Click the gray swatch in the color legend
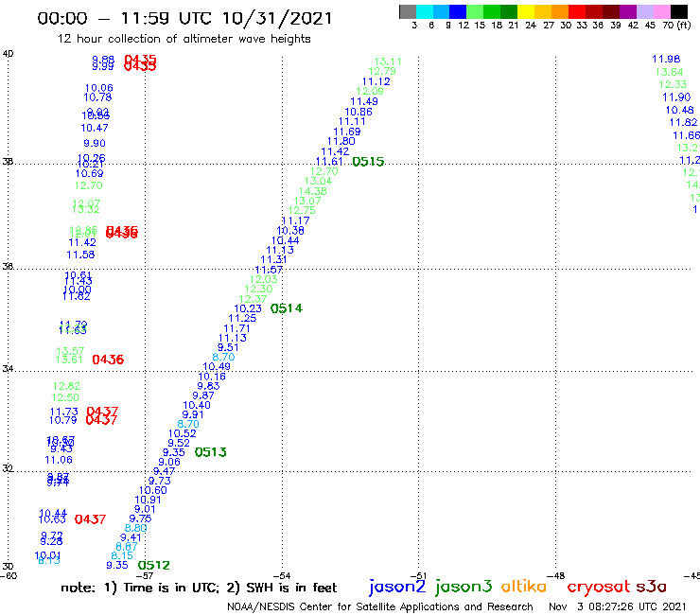The image size is (700, 615). [x=408, y=11]
